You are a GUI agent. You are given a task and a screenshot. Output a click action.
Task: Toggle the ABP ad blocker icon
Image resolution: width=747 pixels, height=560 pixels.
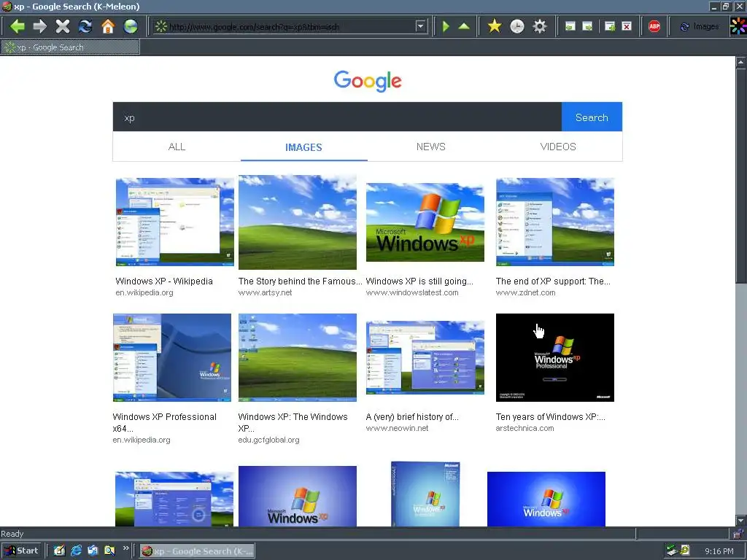click(x=654, y=26)
